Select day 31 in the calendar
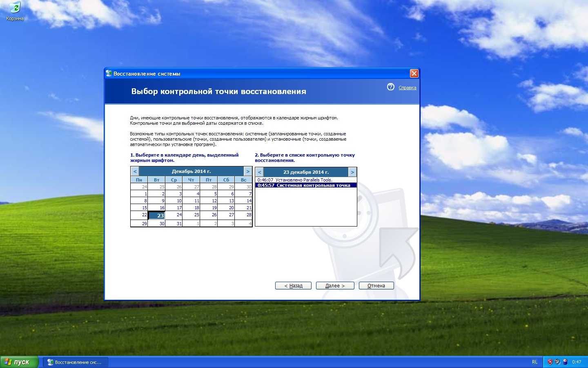Screen dimensions: 588x368 point(174,223)
